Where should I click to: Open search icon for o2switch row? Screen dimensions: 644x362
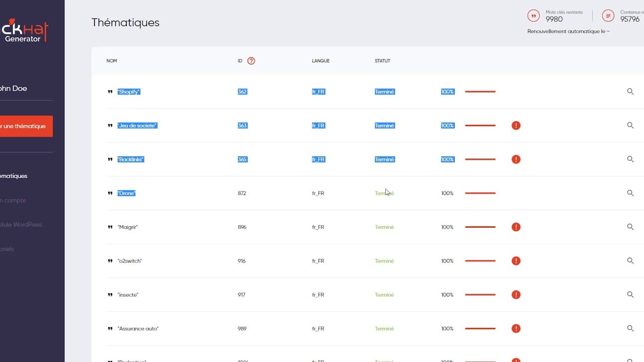coord(630,261)
